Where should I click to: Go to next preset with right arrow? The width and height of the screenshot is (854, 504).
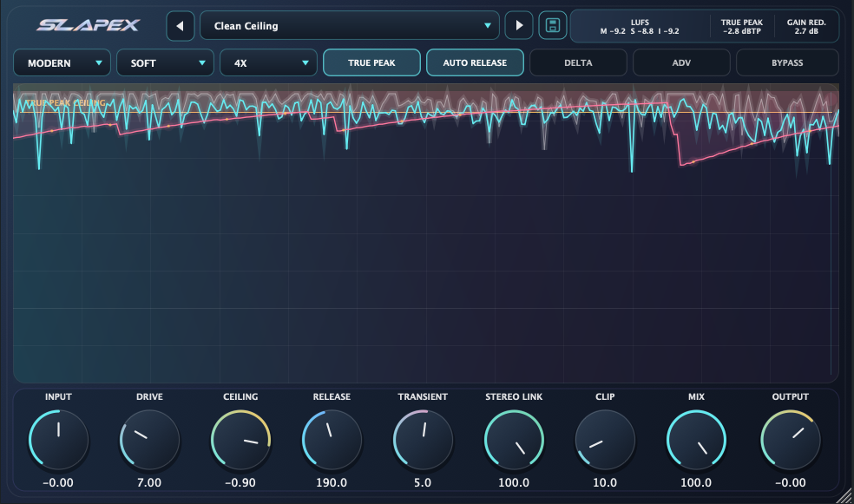point(519,25)
